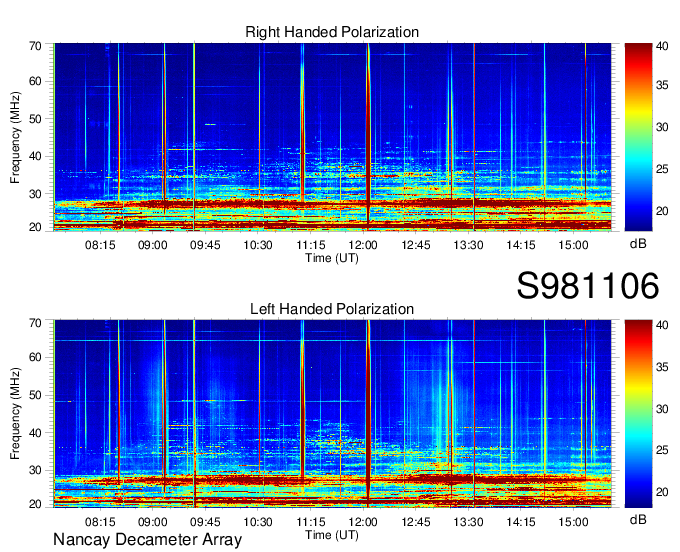Click the 13:30 time tick on the Right Handed plot
680x552 pixels.
click(468, 245)
